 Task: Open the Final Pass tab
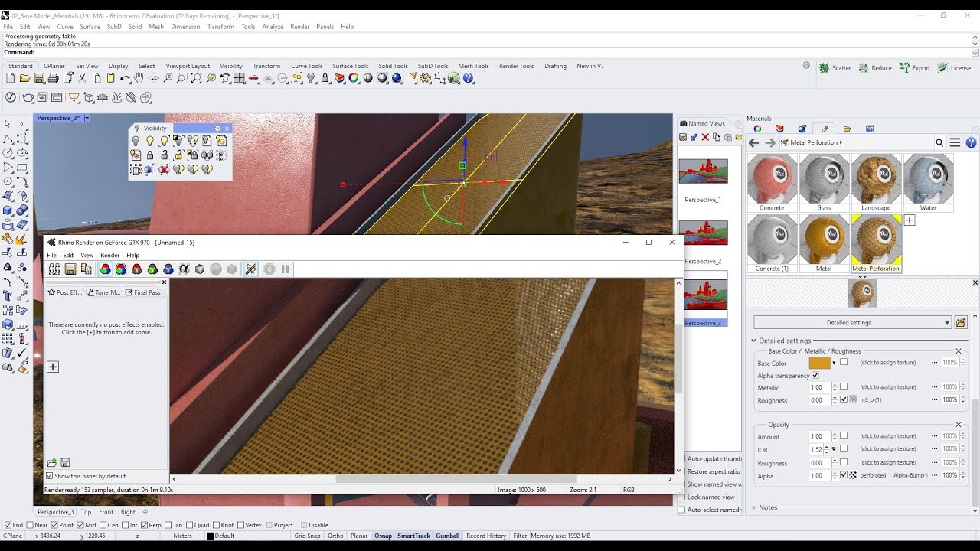pos(143,292)
